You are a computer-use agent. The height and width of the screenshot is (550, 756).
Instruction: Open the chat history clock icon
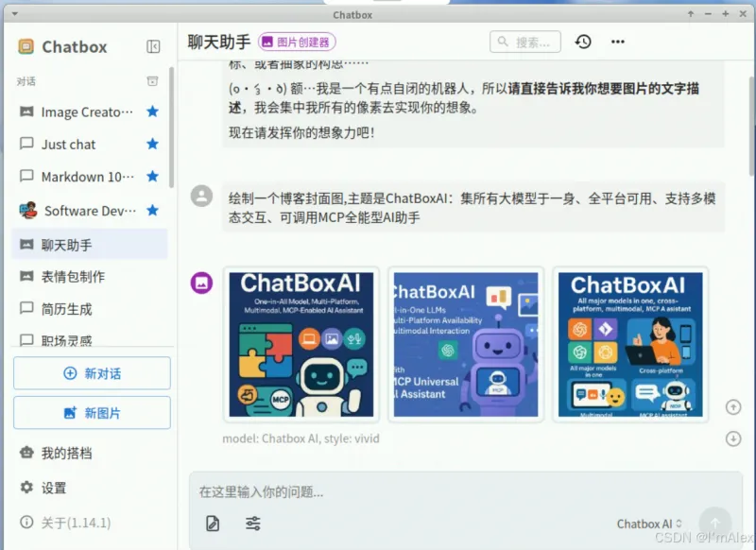click(583, 42)
